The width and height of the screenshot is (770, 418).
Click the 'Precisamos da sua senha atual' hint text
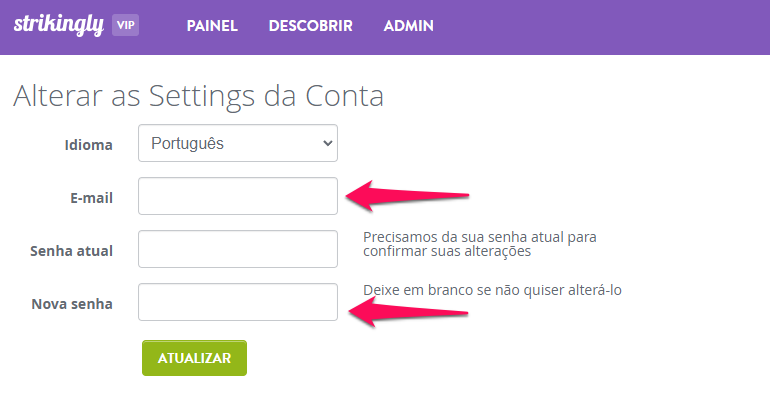point(480,244)
